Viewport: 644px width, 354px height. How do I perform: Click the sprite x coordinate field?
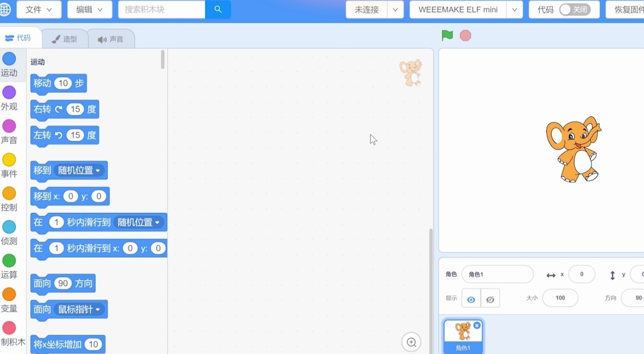click(x=581, y=274)
